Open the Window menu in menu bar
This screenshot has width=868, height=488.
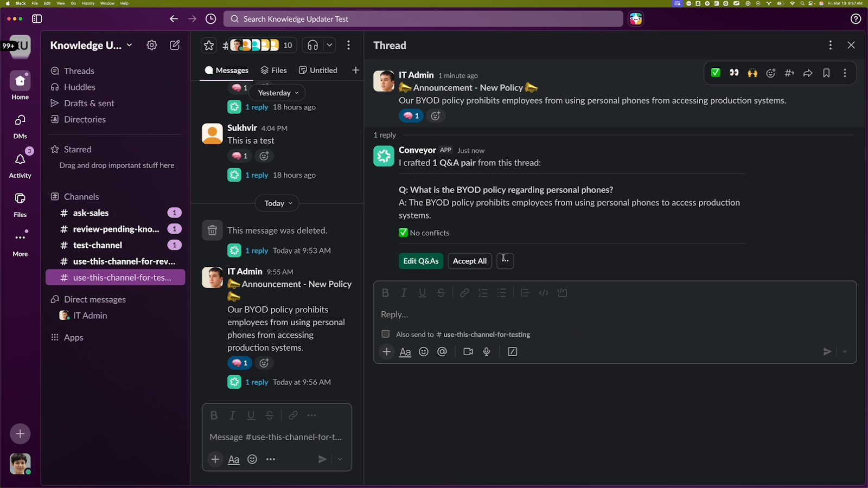(x=107, y=3)
